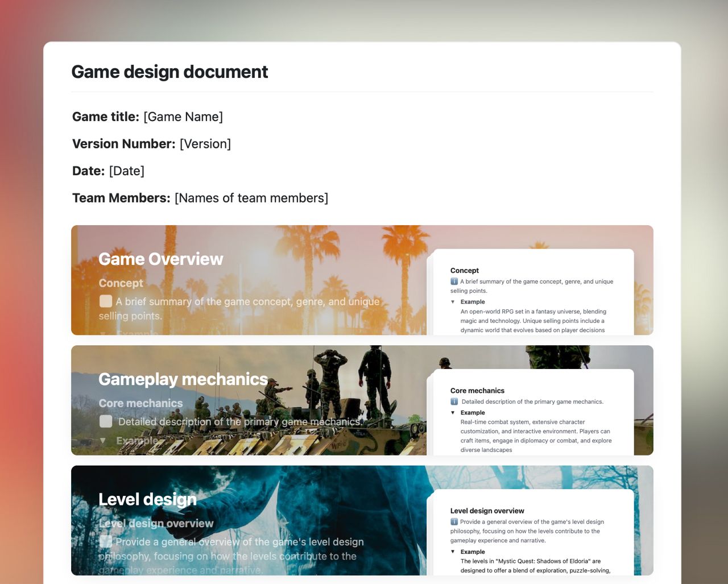Collapse the Example under Concept card
728x584 pixels.
453,301
